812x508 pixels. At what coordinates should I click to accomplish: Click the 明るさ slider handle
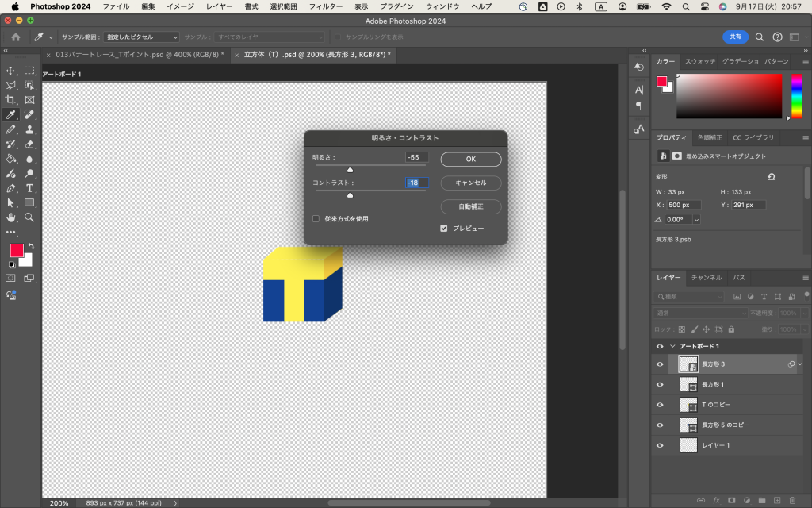[350, 169]
